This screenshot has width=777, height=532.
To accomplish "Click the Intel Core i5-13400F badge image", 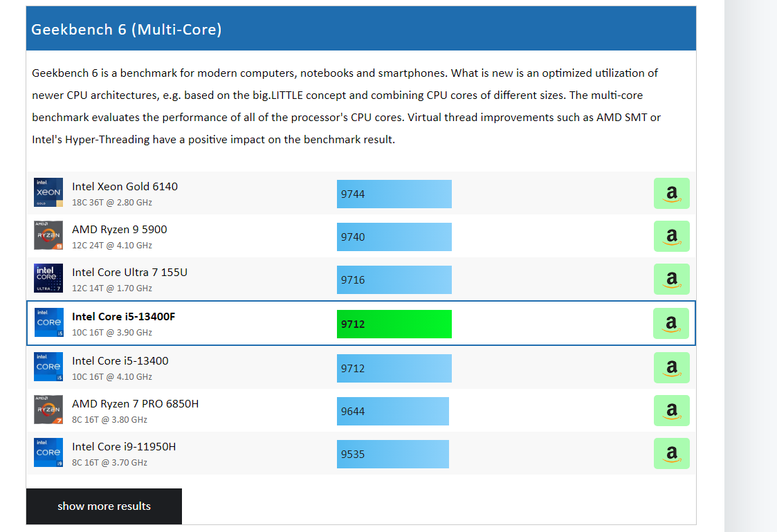I will (x=49, y=322).
